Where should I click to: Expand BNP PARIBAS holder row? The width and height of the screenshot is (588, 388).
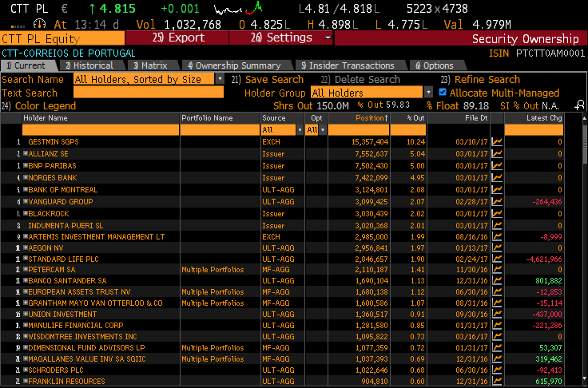pyautogui.click(x=26, y=165)
